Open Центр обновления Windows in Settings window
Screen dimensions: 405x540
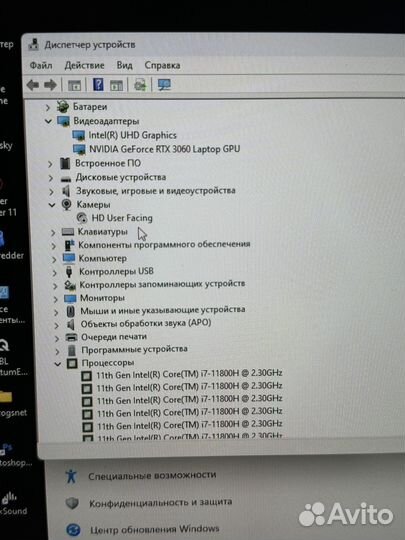coord(155,529)
